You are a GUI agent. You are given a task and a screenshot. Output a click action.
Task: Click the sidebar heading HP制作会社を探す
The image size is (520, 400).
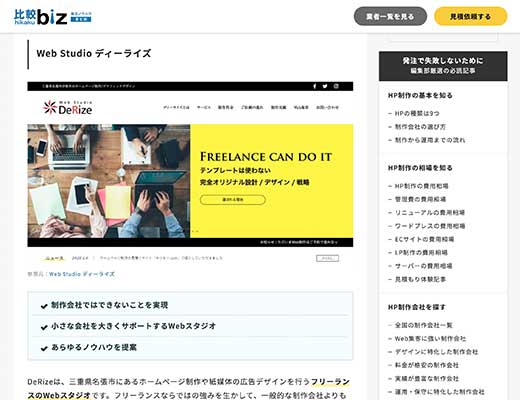(x=417, y=307)
